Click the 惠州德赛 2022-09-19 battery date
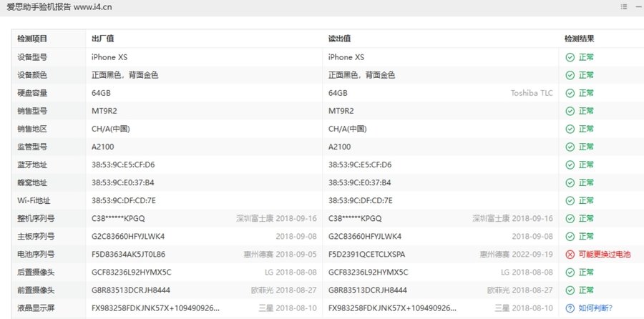 [x=516, y=255]
